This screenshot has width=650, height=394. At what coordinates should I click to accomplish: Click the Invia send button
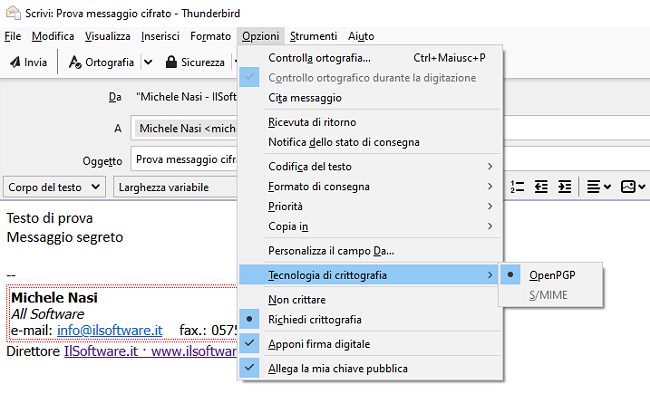coord(28,62)
